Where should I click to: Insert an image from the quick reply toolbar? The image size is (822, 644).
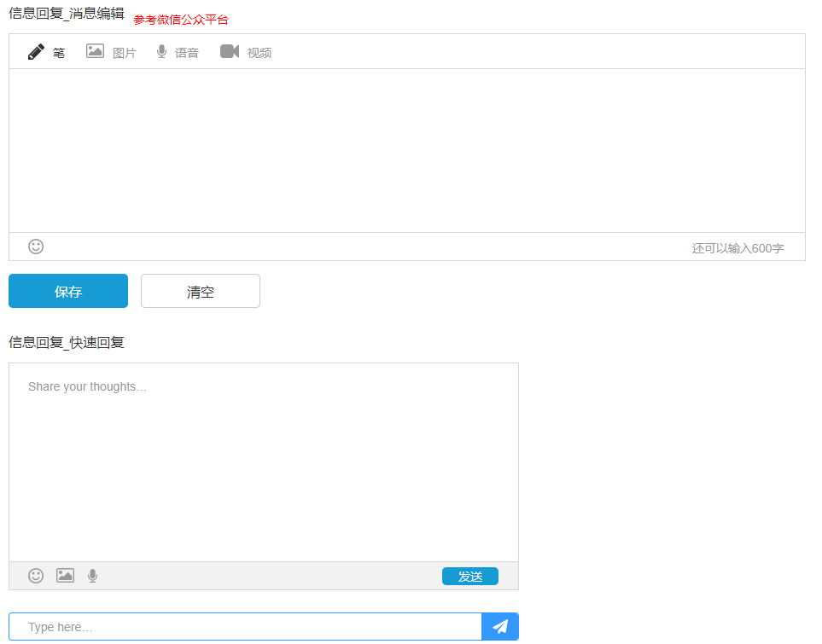pos(65,576)
